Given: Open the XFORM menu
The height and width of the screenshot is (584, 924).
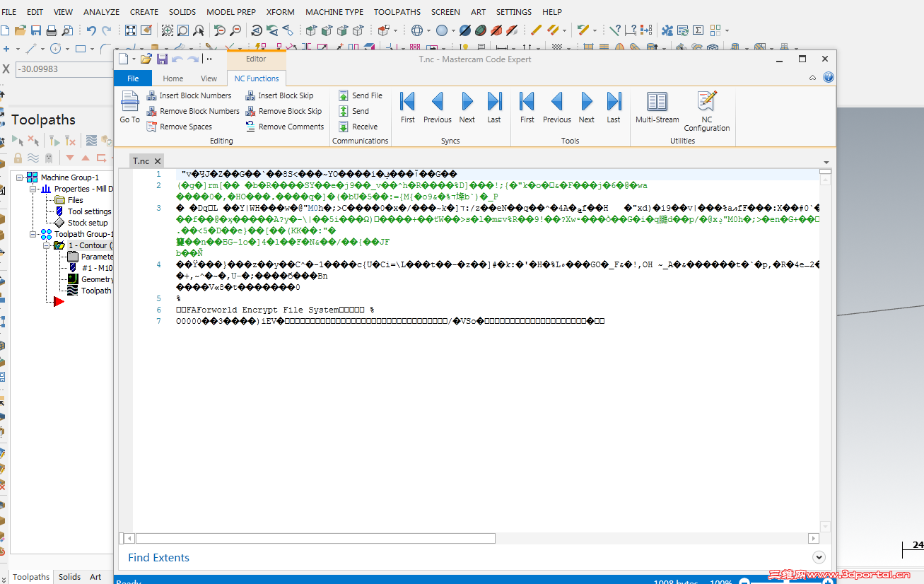Looking at the screenshot, I should [x=281, y=12].
